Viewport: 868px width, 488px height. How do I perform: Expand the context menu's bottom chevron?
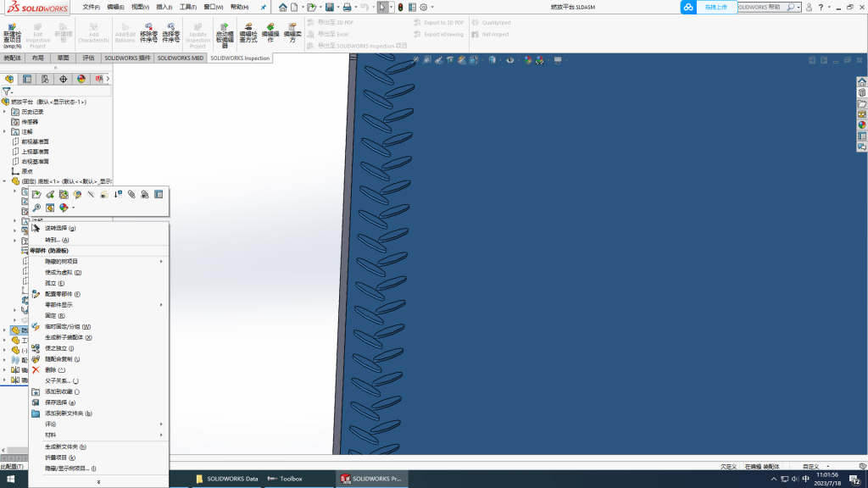click(x=98, y=482)
